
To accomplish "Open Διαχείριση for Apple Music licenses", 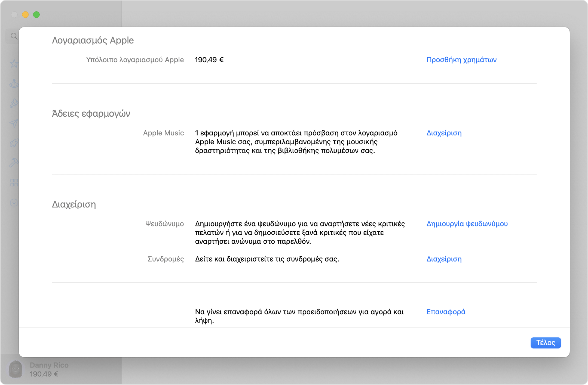I will [x=444, y=133].
